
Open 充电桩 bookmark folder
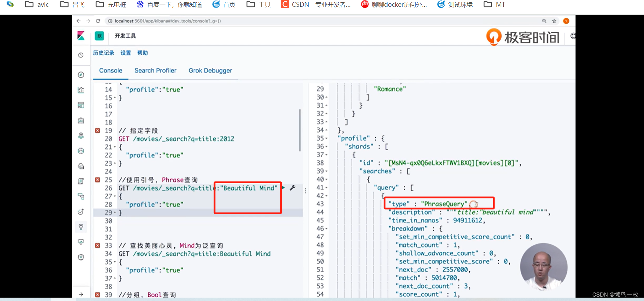(111, 4)
